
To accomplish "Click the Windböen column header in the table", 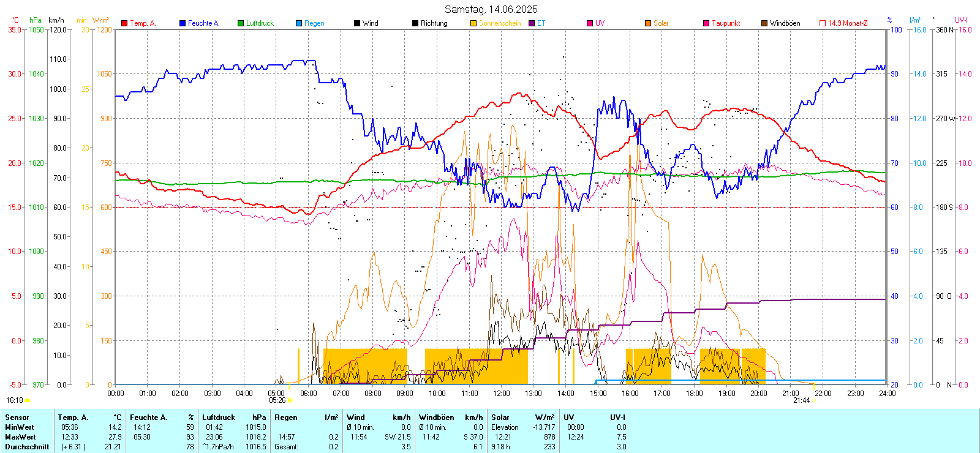I will [436, 417].
